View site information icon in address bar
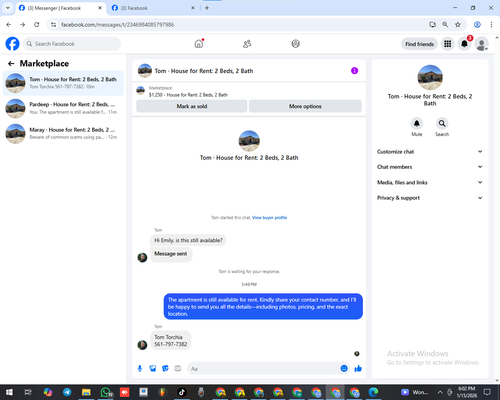 pos(54,24)
